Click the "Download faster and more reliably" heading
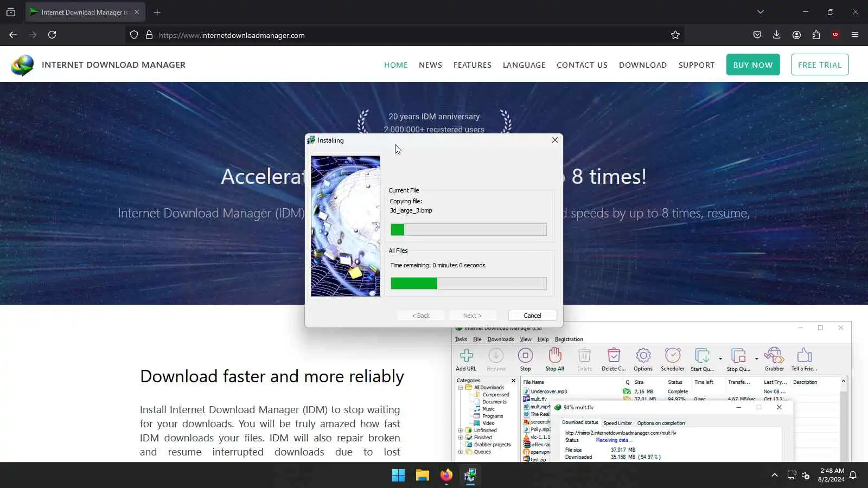Screen dimensions: 868x488 [272, 376]
